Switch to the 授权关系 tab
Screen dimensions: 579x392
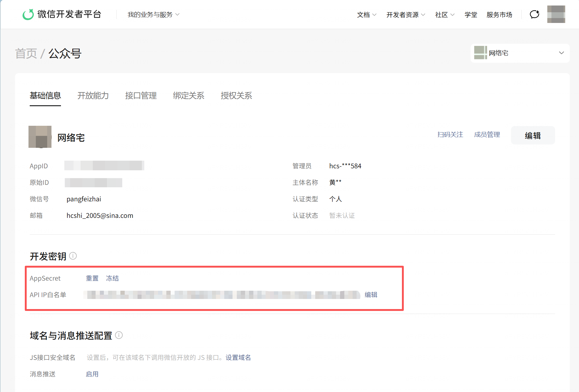[237, 96]
